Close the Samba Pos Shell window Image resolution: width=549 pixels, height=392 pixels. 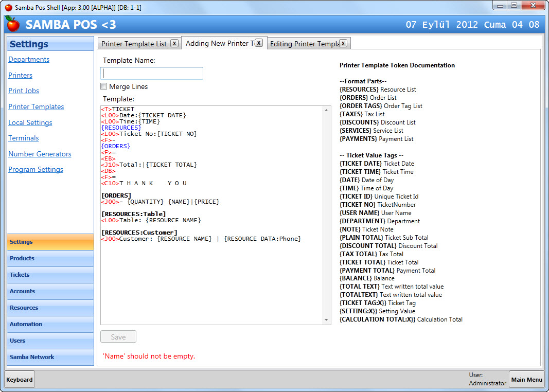tap(533, 5)
